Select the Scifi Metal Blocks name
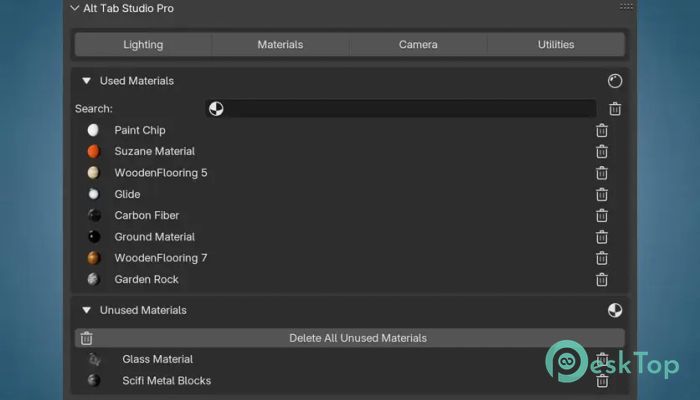 click(167, 380)
